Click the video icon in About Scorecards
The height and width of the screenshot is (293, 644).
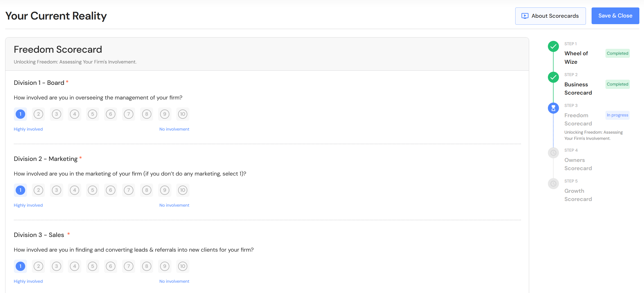pyautogui.click(x=525, y=16)
